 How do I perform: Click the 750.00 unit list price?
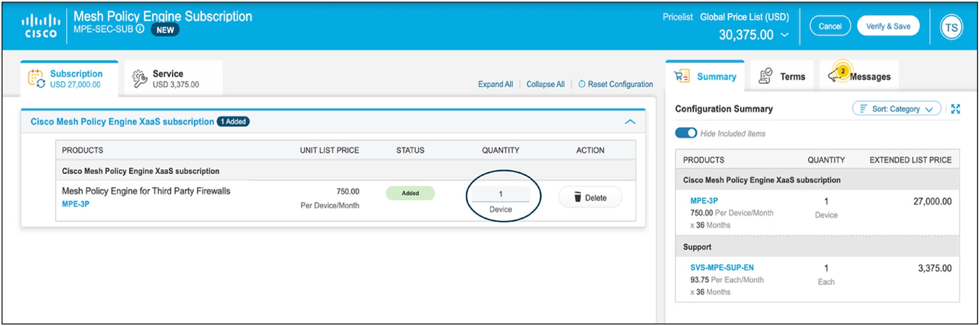coord(348,192)
